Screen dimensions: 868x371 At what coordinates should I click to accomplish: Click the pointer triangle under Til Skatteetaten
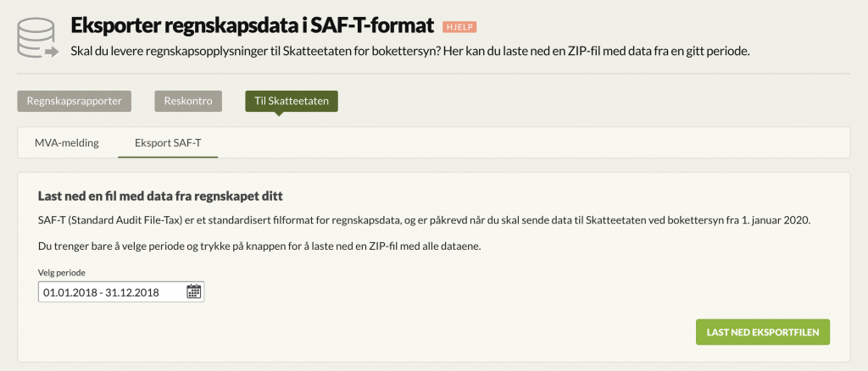[x=279, y=114]
